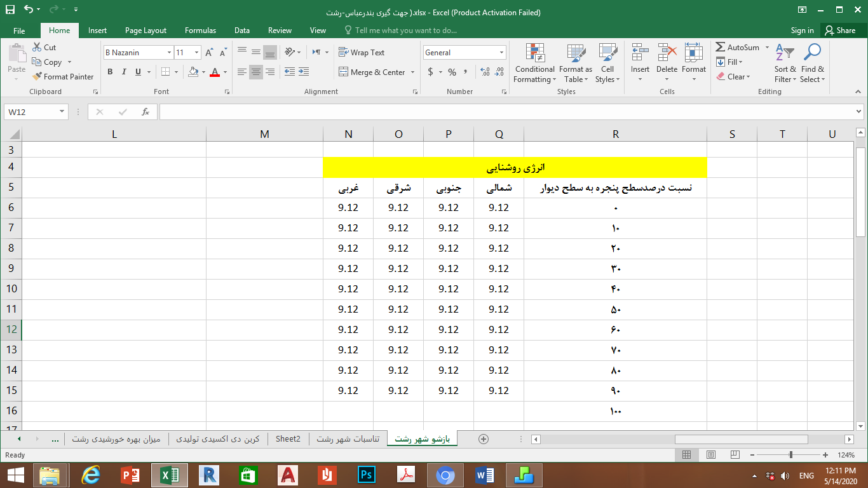Click the Insert Function fx icon
The image size is (868, 488).
146,112
